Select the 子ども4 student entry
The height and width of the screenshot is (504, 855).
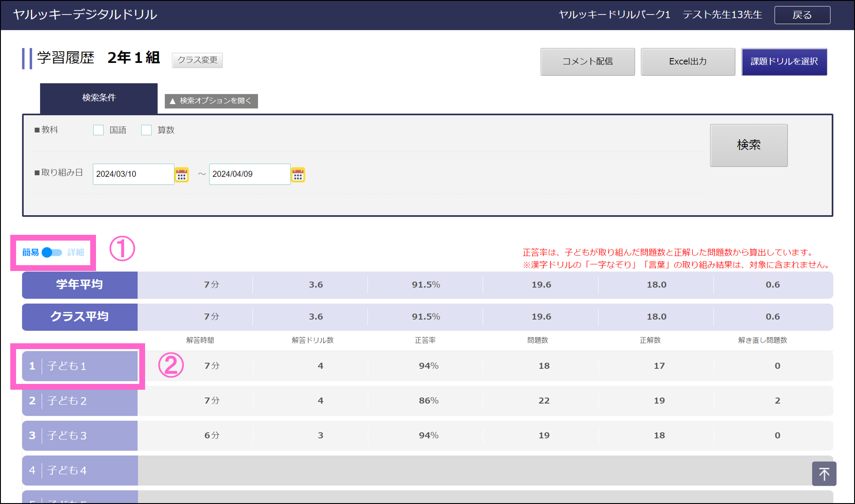(80, 471)
